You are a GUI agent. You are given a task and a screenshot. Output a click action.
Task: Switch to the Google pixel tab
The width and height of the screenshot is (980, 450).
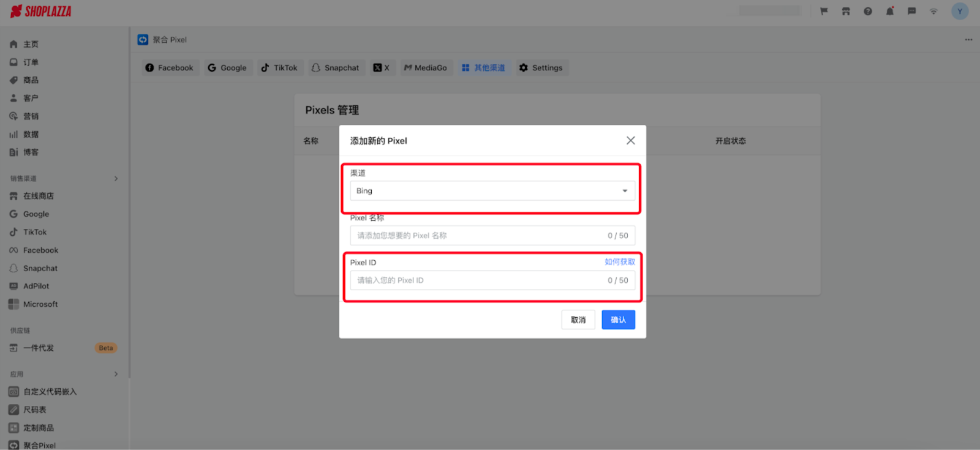[227, 68]
